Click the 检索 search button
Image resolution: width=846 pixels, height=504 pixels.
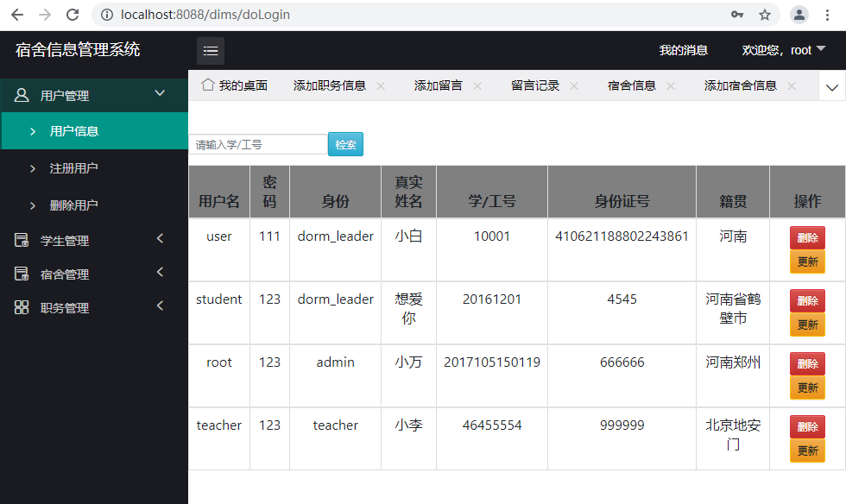click(345, 144)
